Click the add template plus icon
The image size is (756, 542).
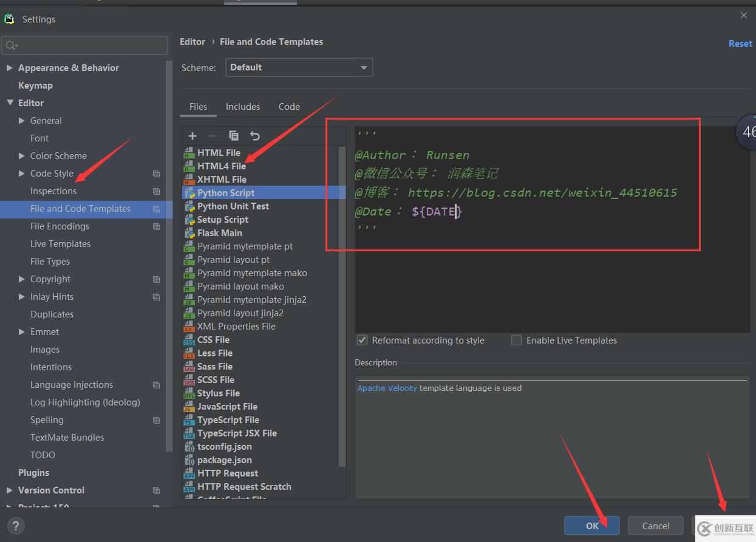point(192,136)
